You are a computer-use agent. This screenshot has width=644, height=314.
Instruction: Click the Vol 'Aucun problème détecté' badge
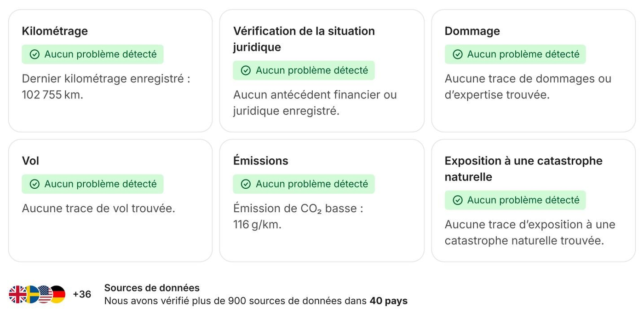(92, 184)
